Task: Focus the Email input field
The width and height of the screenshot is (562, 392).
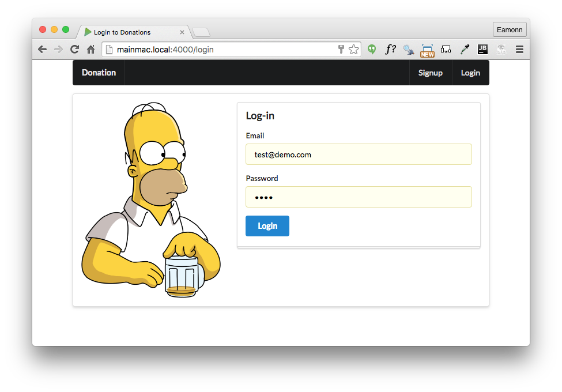Action: point(359,154)
